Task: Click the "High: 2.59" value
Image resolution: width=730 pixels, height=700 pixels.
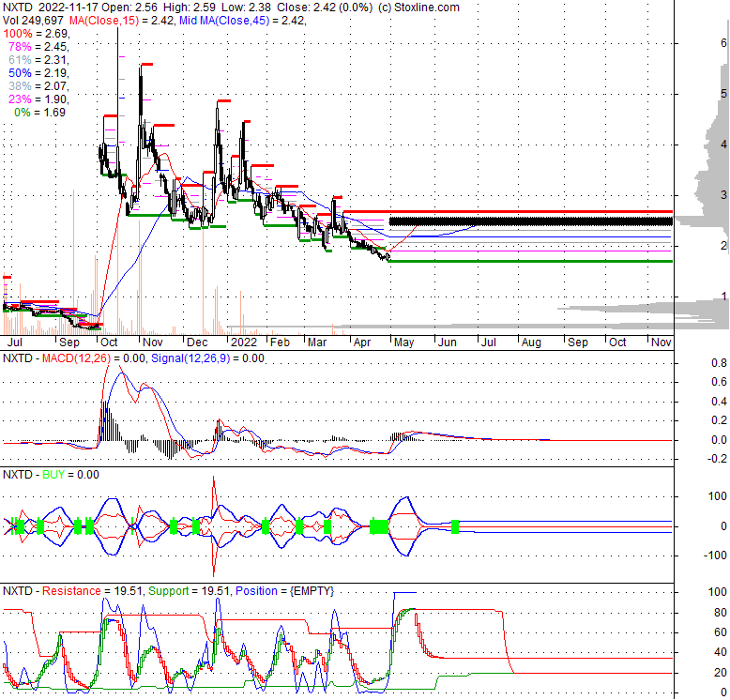Action: click(x=189, y=8)
